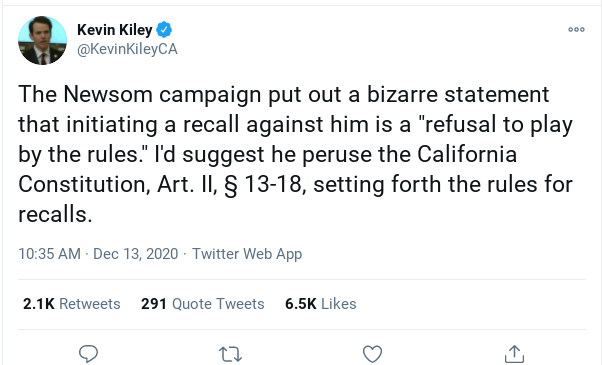Like the tweet with the heart icon
Viewport: 602px width, 365px height.
point(372,354)
